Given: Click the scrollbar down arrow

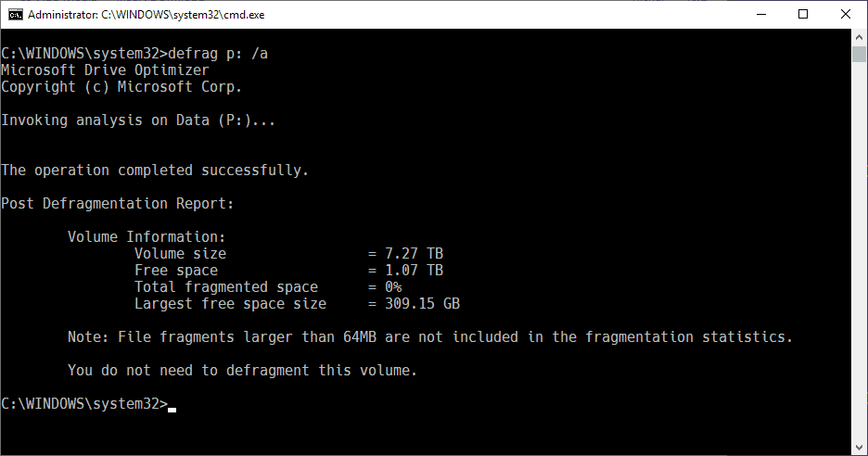Looking at the screenshot, I should point(859,447).
